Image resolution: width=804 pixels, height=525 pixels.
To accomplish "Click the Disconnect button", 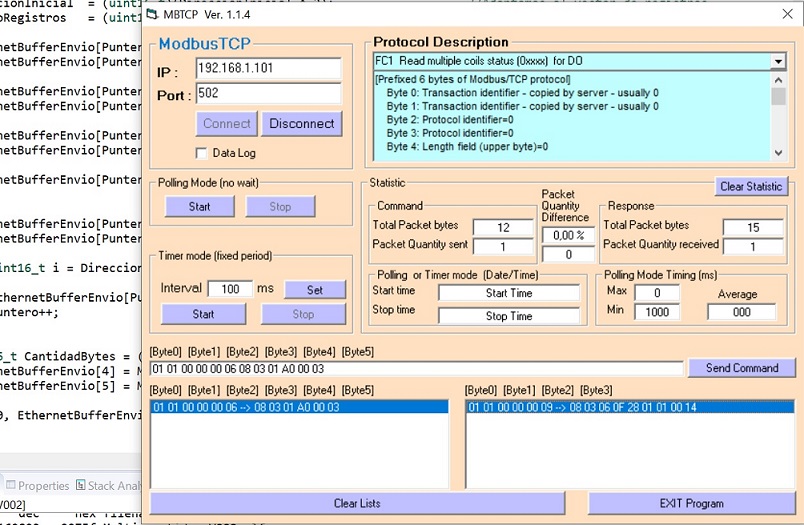I will [302, 124].
